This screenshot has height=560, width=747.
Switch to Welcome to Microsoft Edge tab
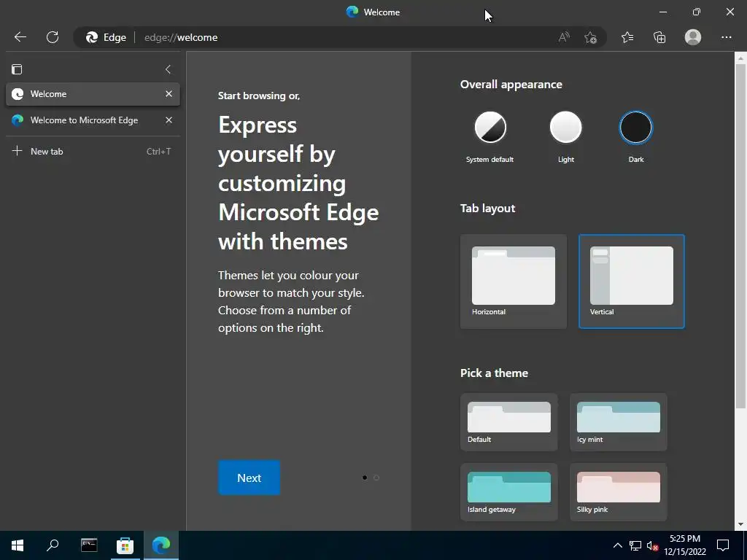tap(93, 120)
